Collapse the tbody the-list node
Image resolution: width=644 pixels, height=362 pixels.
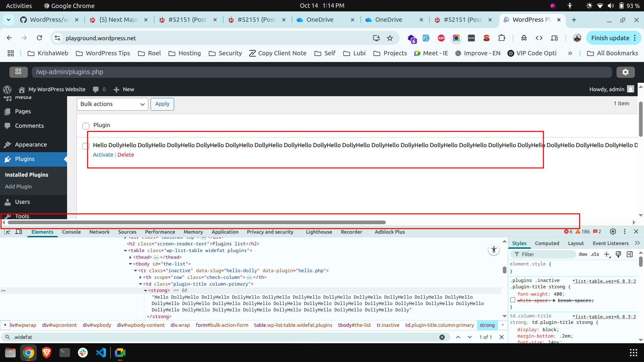[130, 264]
